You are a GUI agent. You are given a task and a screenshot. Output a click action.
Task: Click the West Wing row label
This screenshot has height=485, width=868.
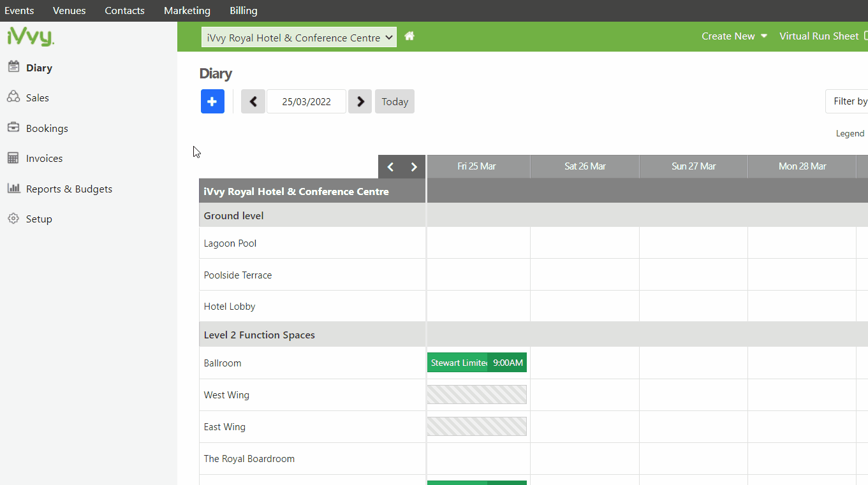(x=226, y=395)
